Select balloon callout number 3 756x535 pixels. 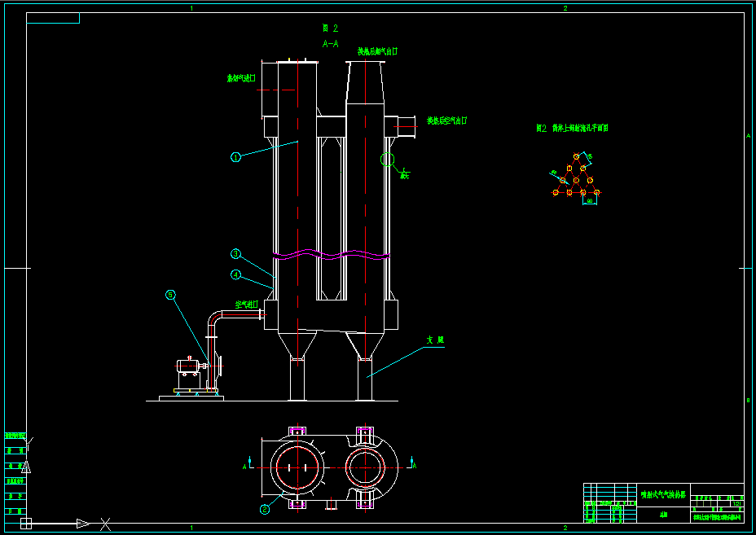coord(235,253)
